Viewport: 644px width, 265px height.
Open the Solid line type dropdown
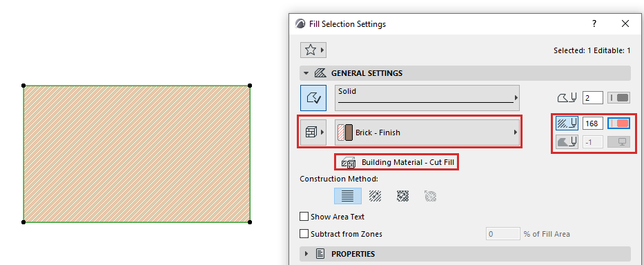click(427, 98)
